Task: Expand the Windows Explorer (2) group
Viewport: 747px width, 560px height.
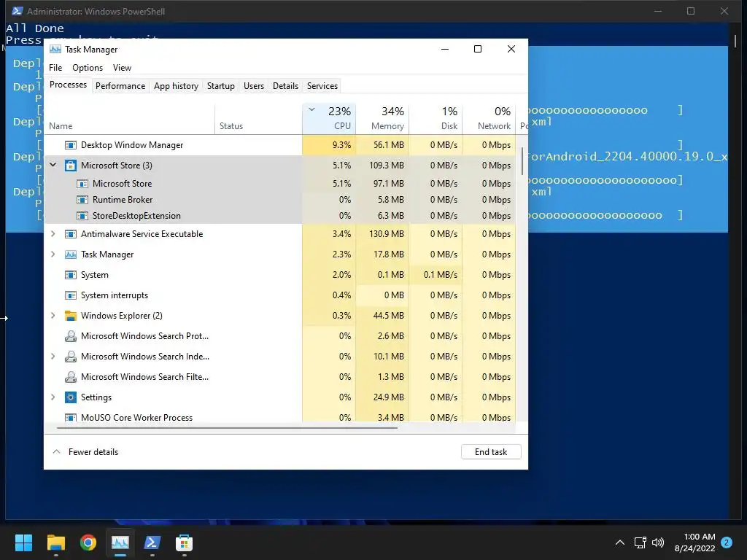Action: point(53,316)
